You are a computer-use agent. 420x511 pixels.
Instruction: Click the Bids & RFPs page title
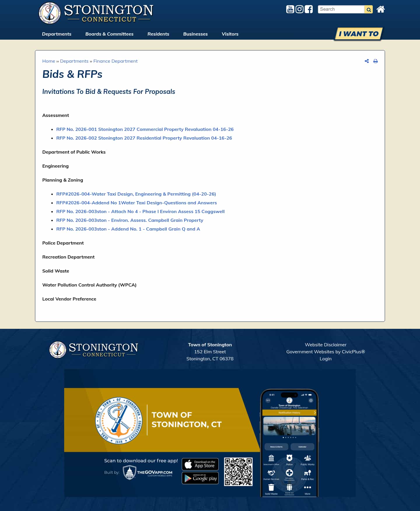click(x=72, y=74)
